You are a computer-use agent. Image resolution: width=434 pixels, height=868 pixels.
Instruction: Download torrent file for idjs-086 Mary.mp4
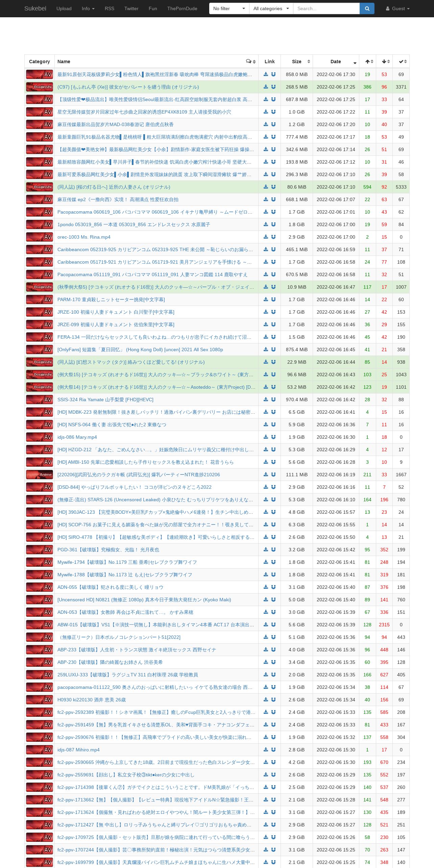[266, 437]
